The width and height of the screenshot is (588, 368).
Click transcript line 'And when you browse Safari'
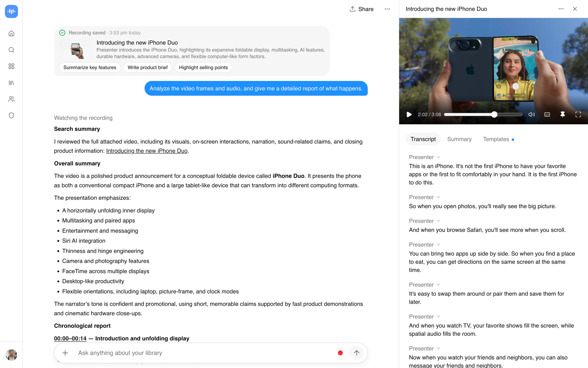[487, 230]
